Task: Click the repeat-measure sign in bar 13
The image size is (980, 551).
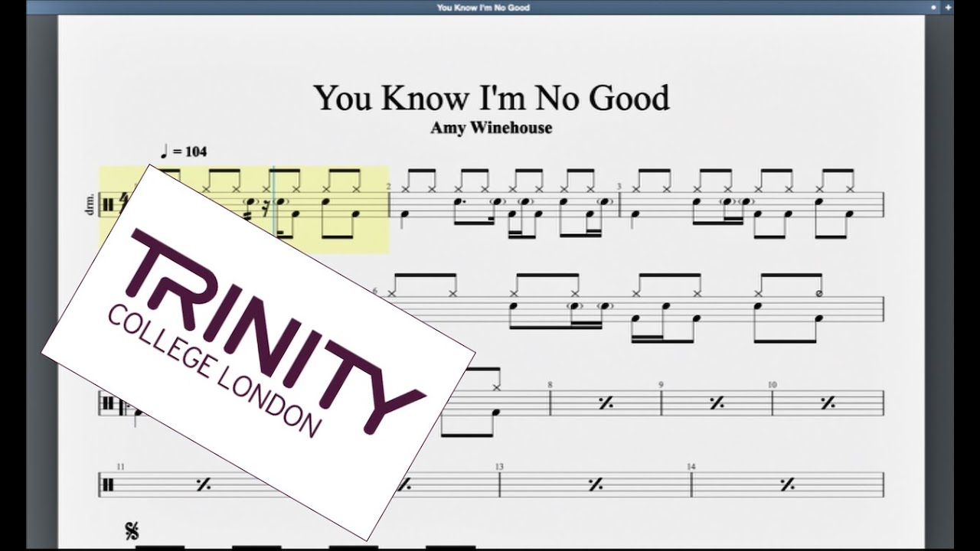Action: [x=595, y=484]
